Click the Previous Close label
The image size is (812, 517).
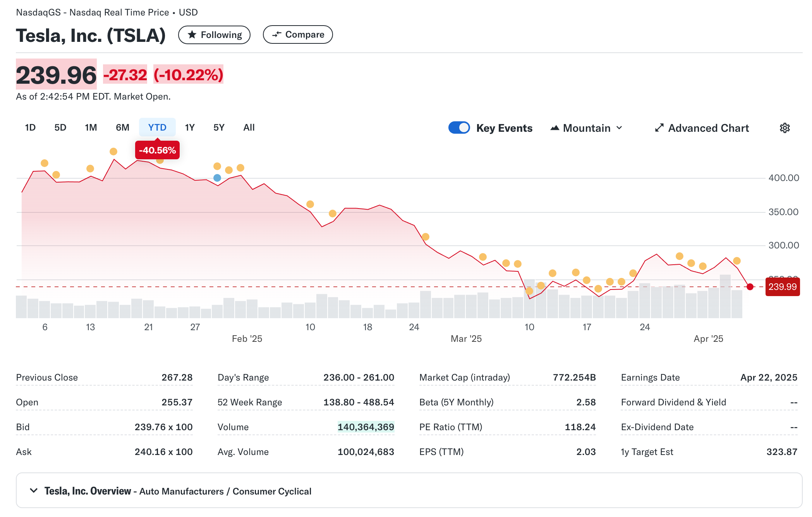(x=47, y=377)
